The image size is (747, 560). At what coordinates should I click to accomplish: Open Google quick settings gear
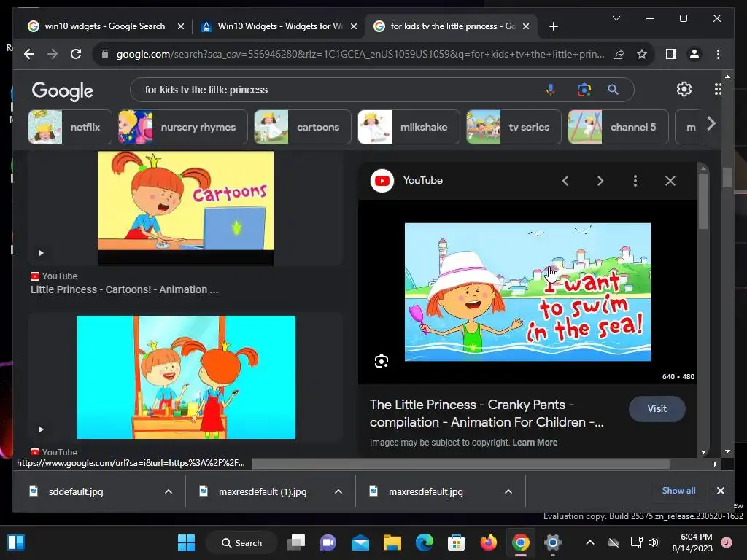tap(684, 89)
